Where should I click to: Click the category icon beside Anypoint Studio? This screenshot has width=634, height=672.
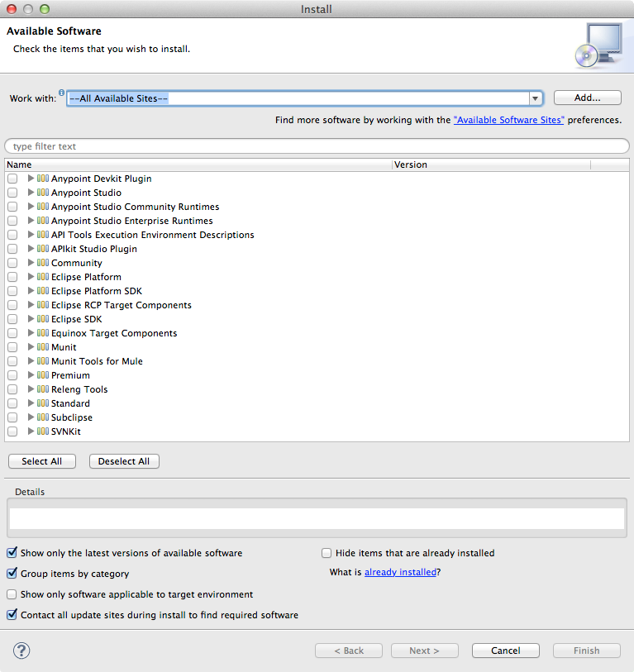pos(43,193)
